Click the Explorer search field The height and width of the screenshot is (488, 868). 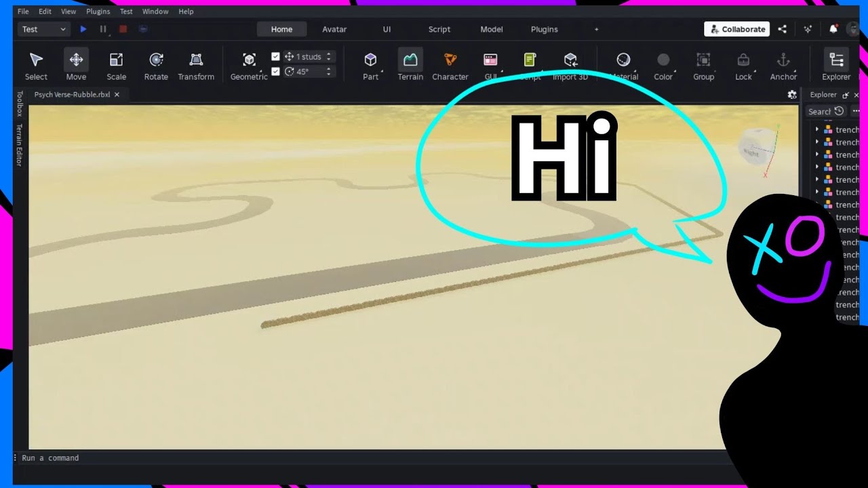(819, 111)
